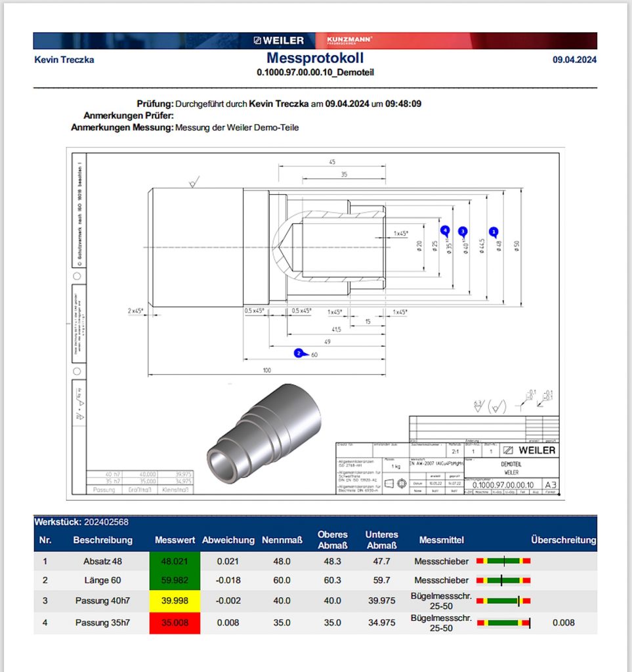This screenshot has height=672, width=632.
Task: Click Werkstück number 202402568
Action: click(x=106, y=522)
